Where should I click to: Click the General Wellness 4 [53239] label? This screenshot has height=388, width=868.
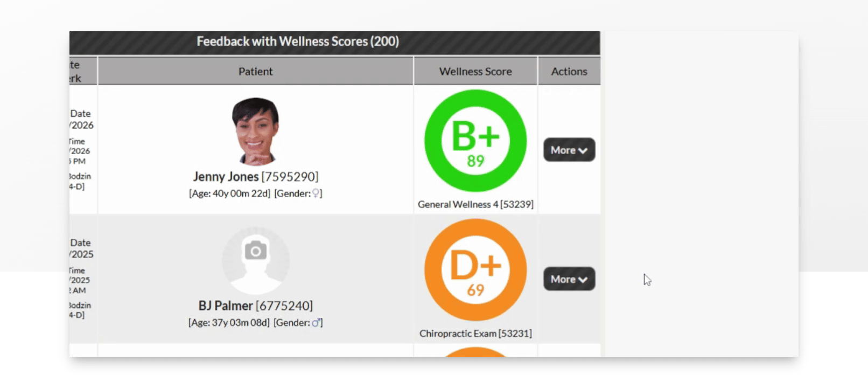click(x=475, y=204)
